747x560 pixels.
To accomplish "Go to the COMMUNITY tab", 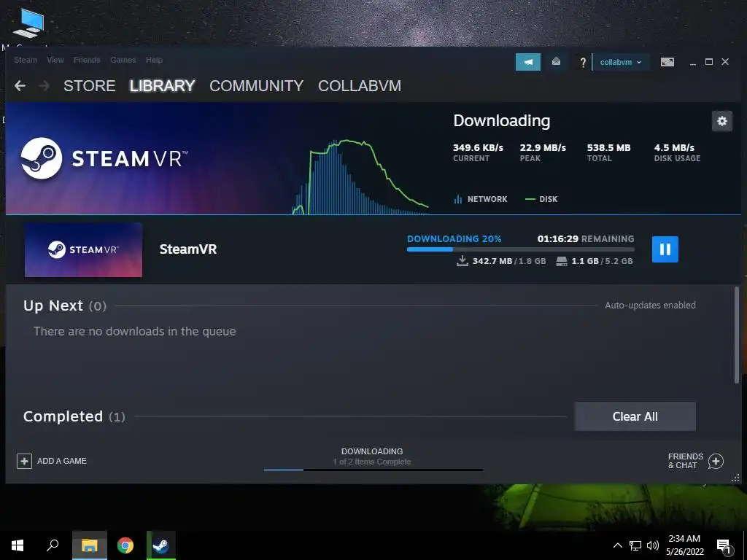I will pos(256,86).
